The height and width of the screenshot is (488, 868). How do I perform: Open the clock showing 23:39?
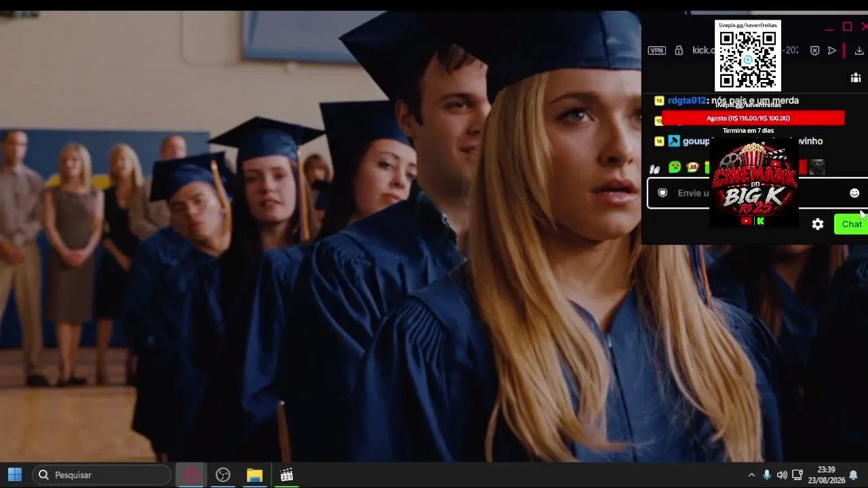[827, 475]
